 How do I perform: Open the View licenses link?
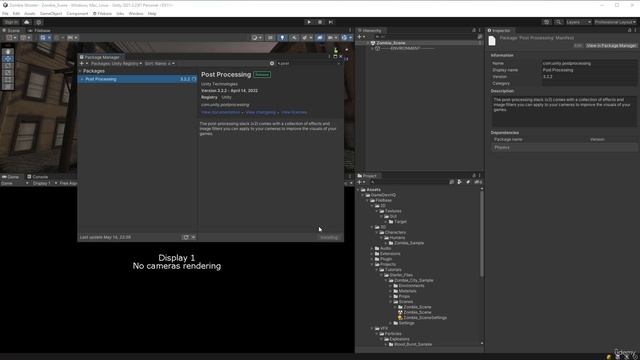[x=294, y=112]
